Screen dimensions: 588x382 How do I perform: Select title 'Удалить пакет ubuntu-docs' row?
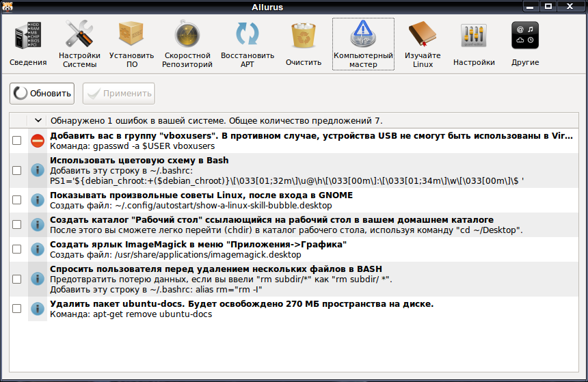click(241, 304)
